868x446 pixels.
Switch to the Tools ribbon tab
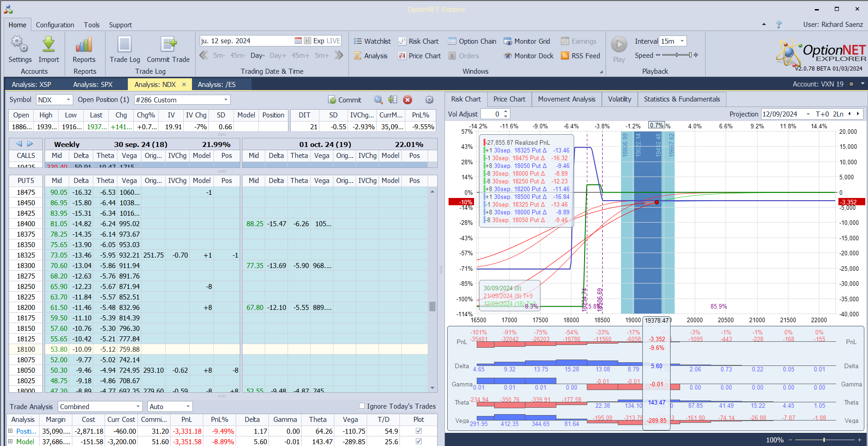click(91, 25)
